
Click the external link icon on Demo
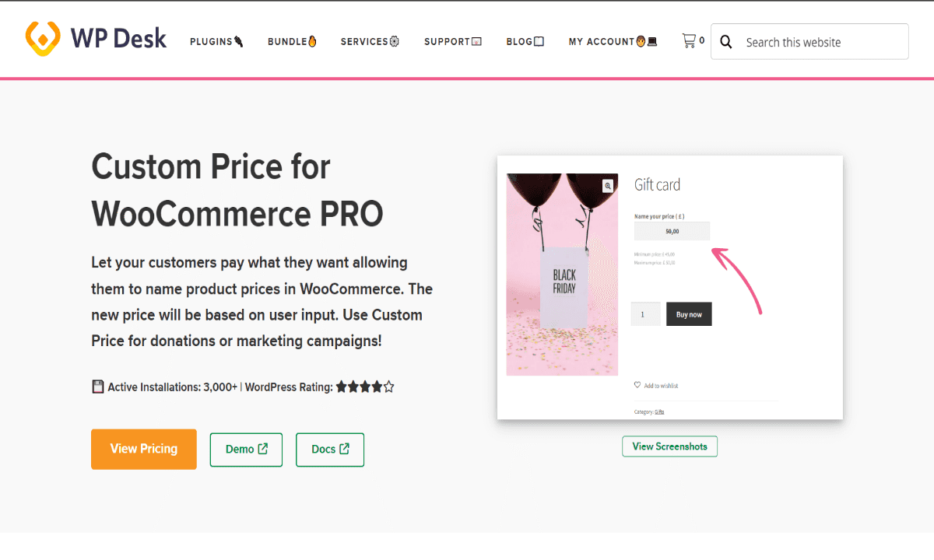click(263, 449)
